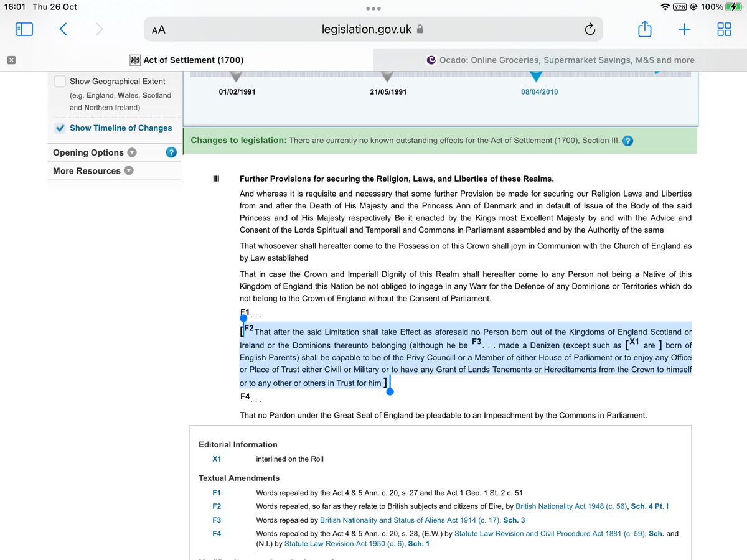The width and height of the screenshot is (747, 560).
Task: Reload the page with the refresh icon
Action: click(x=591, y=29)
